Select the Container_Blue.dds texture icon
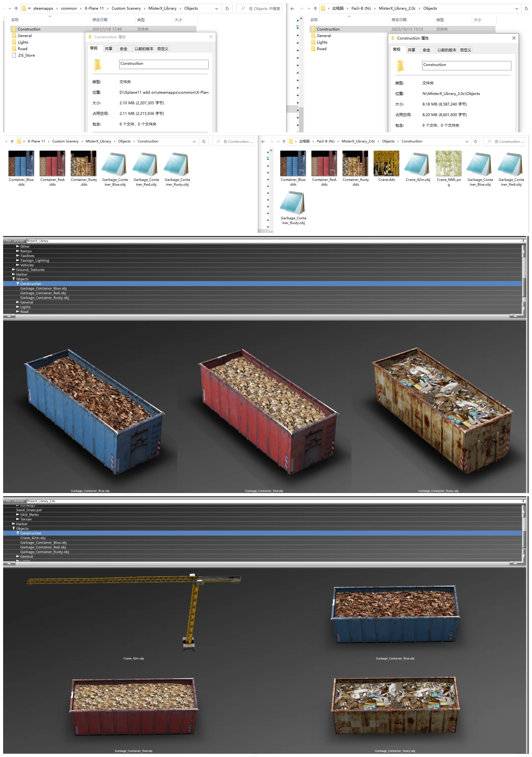 pyautogui.click(x=21, y=164)
